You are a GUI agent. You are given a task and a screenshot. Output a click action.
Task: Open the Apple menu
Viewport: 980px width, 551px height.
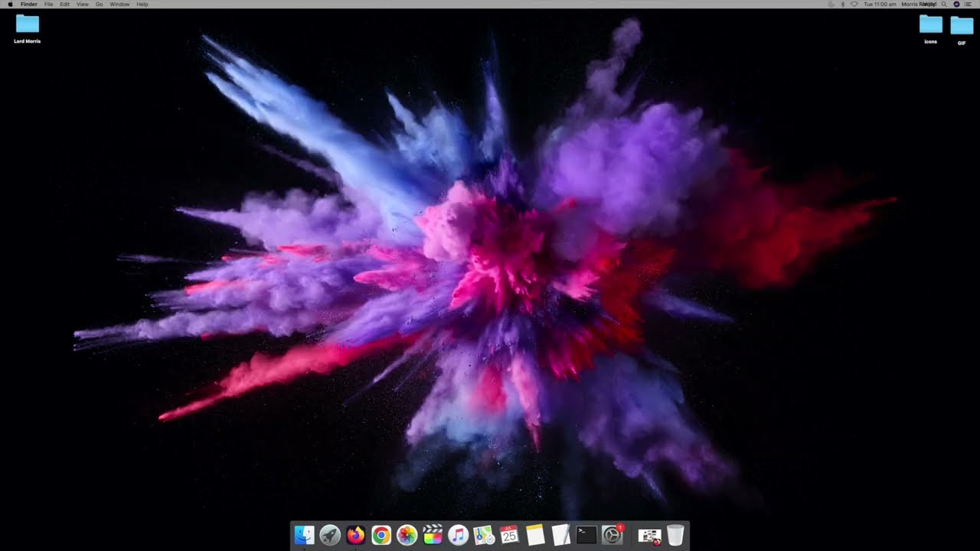[x=10, y=4]
